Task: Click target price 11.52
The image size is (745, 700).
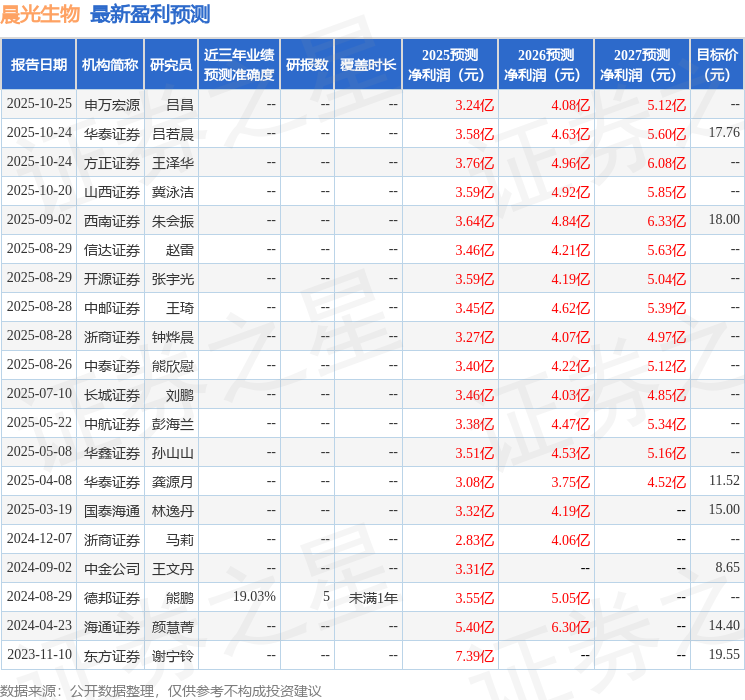Action: tap(724, 480)
